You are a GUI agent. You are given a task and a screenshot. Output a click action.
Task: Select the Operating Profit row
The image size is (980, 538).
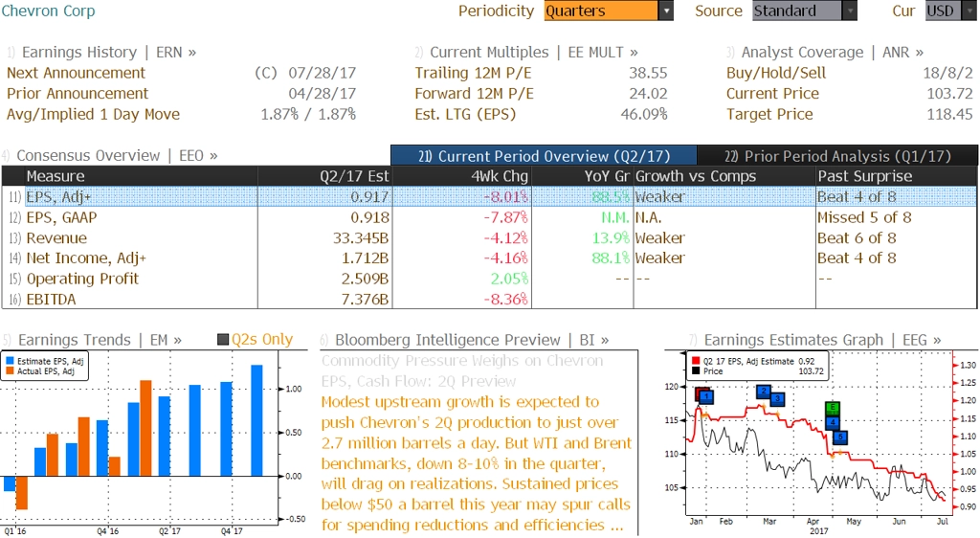pos(489,279)
